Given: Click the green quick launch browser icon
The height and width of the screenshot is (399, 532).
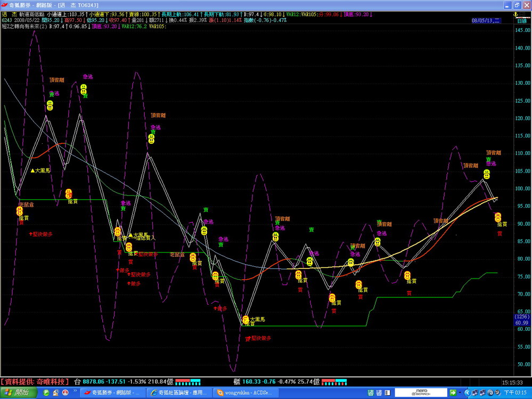Looking at the screenshot, I should click(46, 393).
